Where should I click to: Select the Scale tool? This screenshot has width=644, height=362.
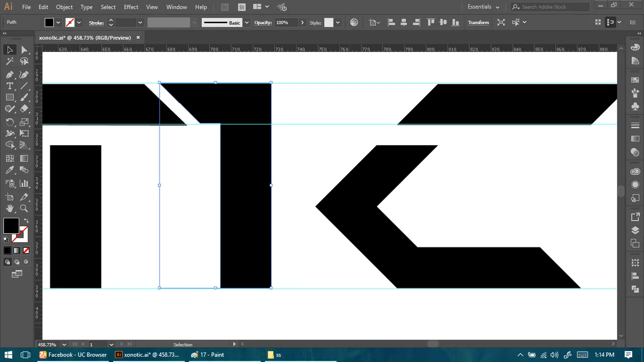click(24, 122)
